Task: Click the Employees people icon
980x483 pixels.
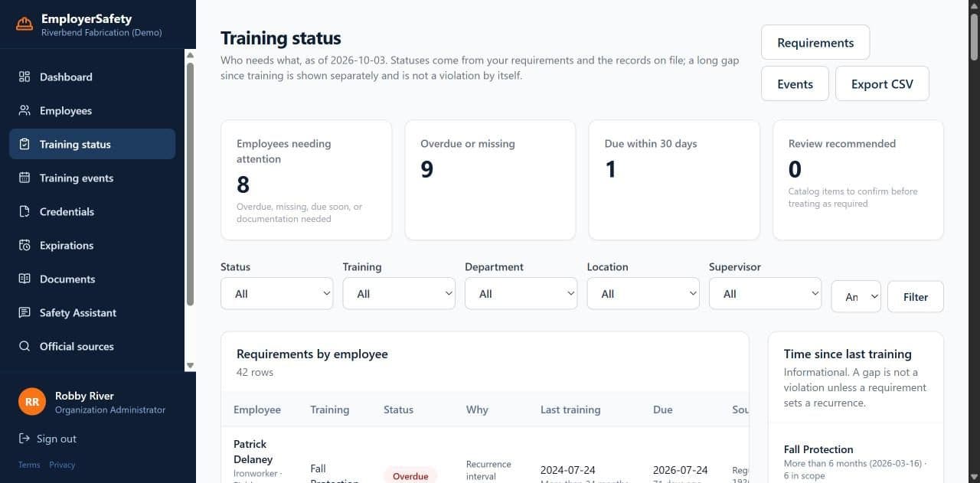Action: point(24,110)
